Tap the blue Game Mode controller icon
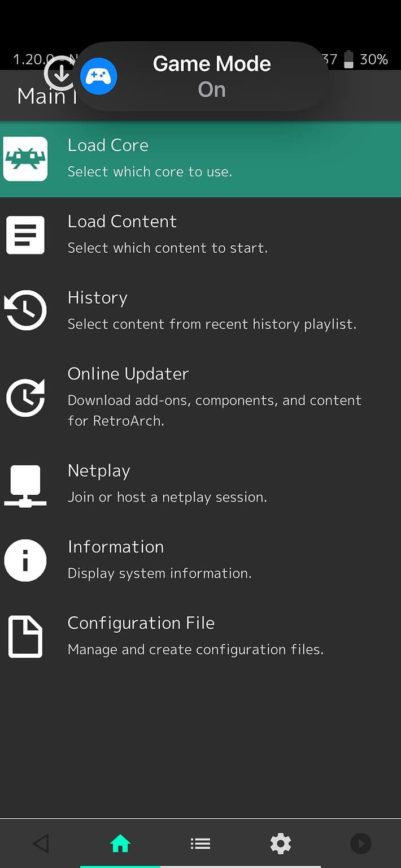Image resolution: width=401 pixels, height=868 pixels. pos(99,76)
